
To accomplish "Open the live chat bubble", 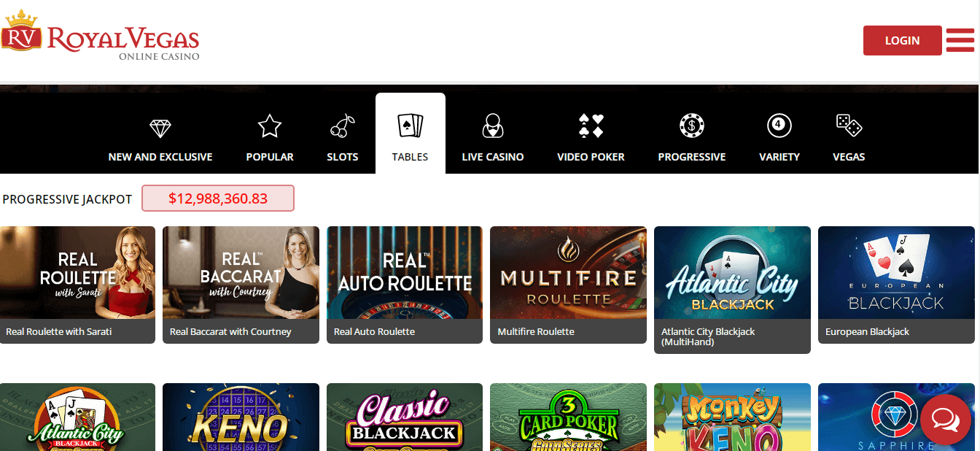I will coord(945,420).
